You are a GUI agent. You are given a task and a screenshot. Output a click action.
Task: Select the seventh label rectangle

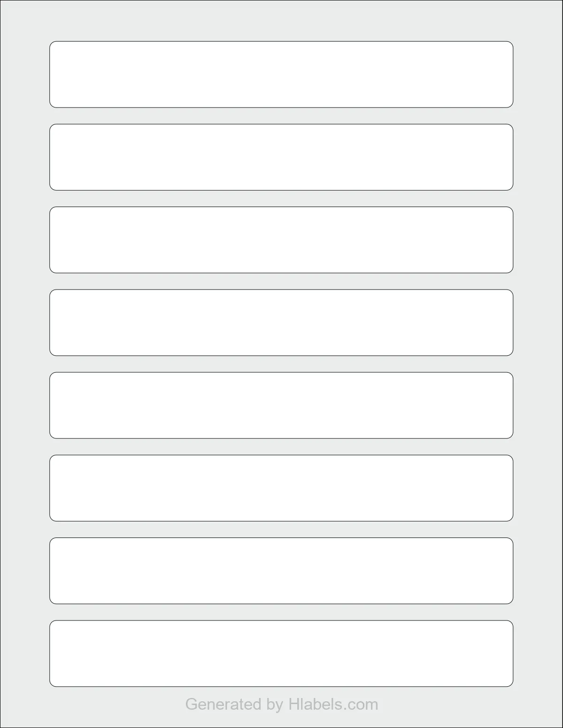point(281,571)
